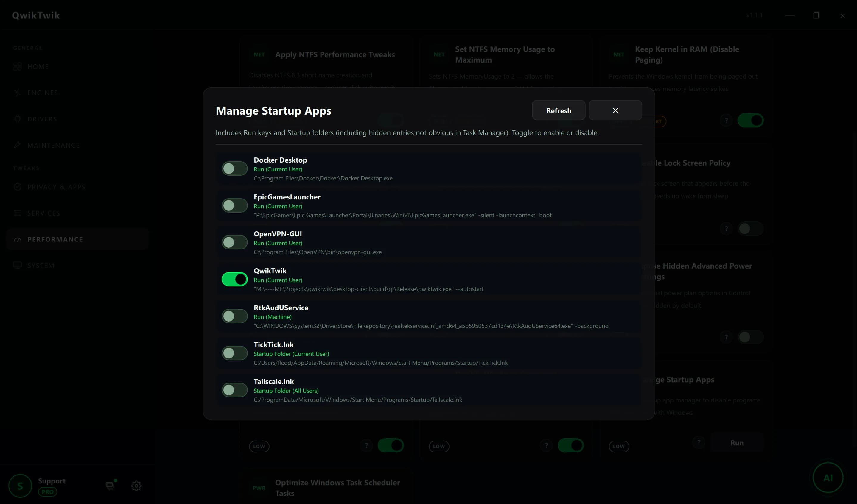Disable QwikTwik autostart toggle
The height and width of the screenshot is (504, 857).
coord(234,279)
